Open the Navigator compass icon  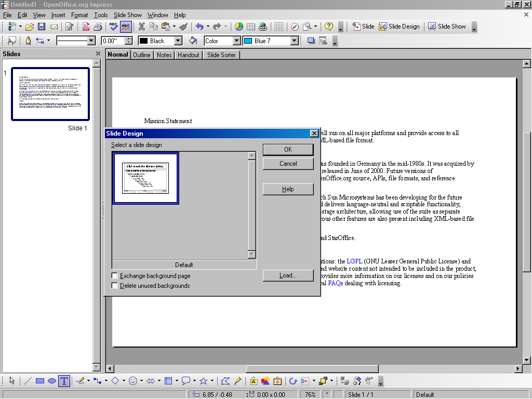[x=295, y=26]
